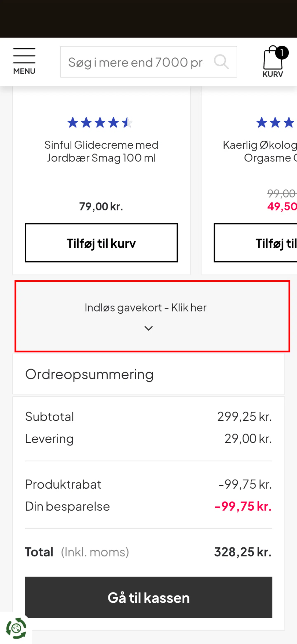The height and width of the screenshot is (644, 297).
Task: Open Sinful Glidecreme med Jordbær Smag product
Action: tap(101, 152)
